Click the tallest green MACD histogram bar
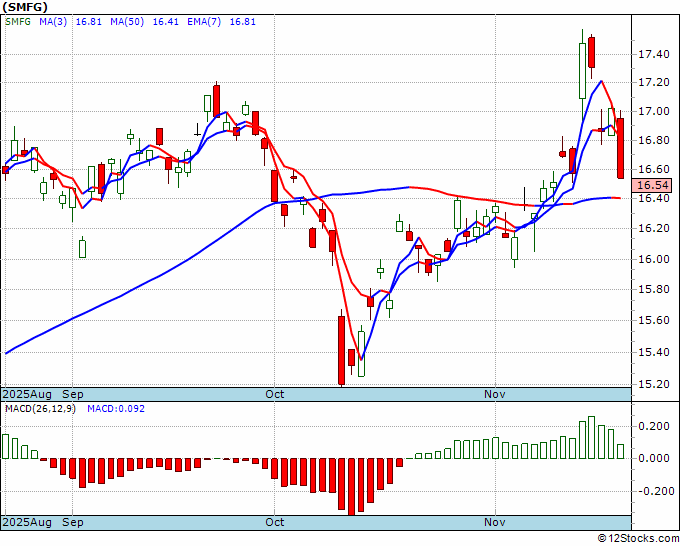This screenshot has width=680, height=546. pyautogui.click(x=592, y=438)
